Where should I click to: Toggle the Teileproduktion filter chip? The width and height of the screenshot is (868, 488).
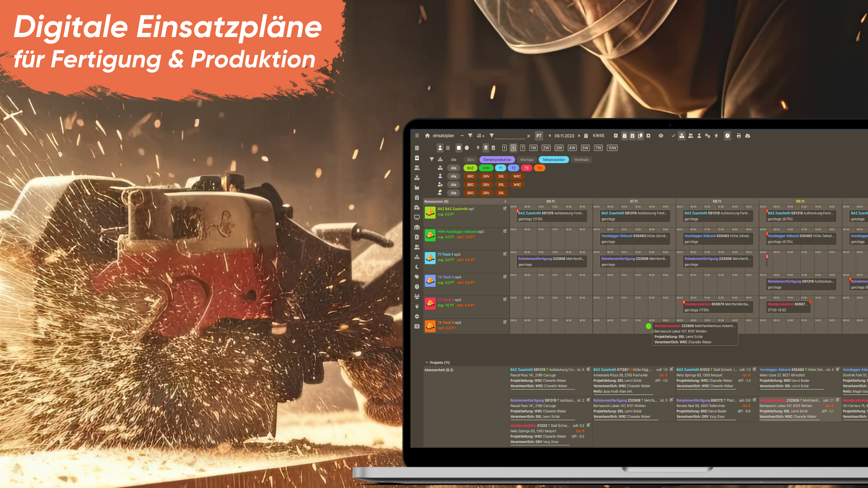(554, 160)
